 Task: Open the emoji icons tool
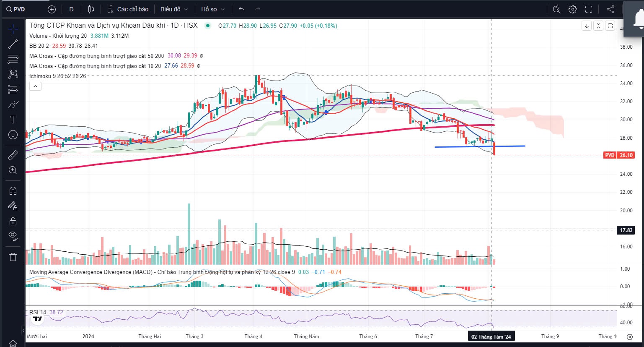13,135
